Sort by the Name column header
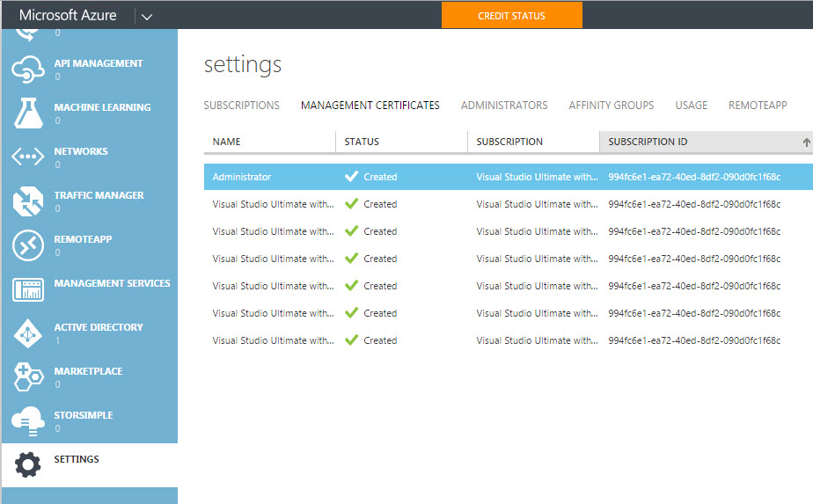This screenshot has width=813, height=504. tap(227, 142)
